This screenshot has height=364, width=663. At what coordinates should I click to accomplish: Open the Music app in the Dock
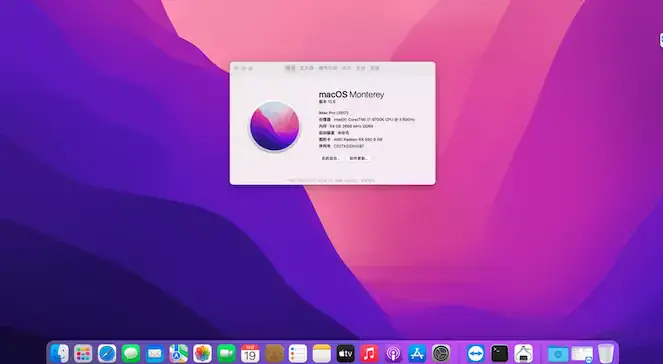[370, 353]
